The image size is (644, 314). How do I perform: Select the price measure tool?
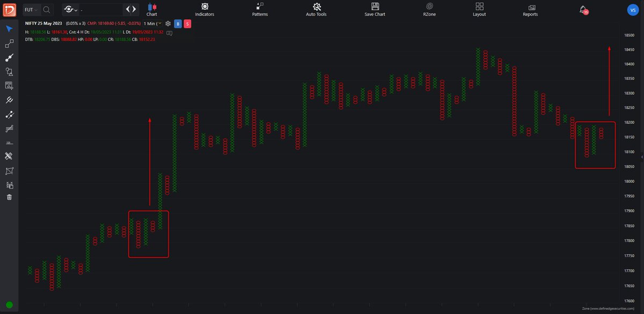(9, 143)
